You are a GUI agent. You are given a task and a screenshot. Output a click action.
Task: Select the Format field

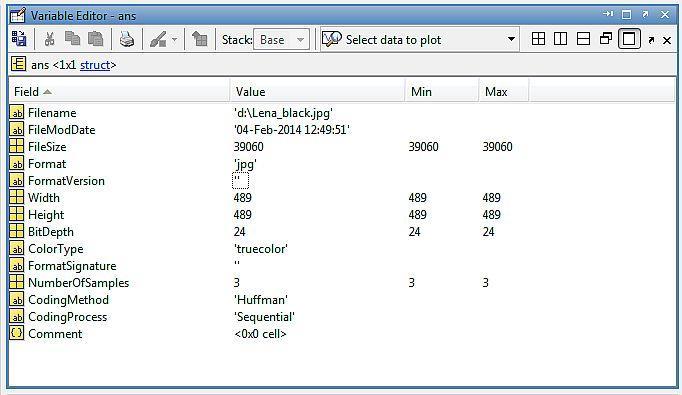click(47, 164)
